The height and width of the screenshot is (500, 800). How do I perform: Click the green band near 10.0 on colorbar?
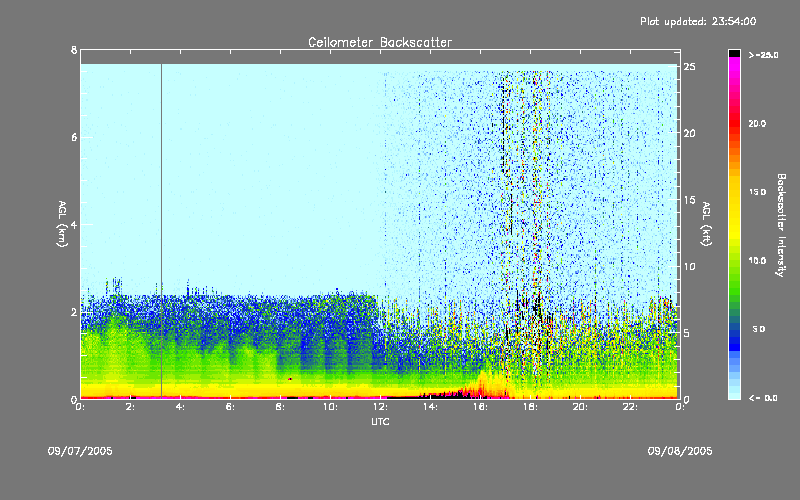click(734, 261)
